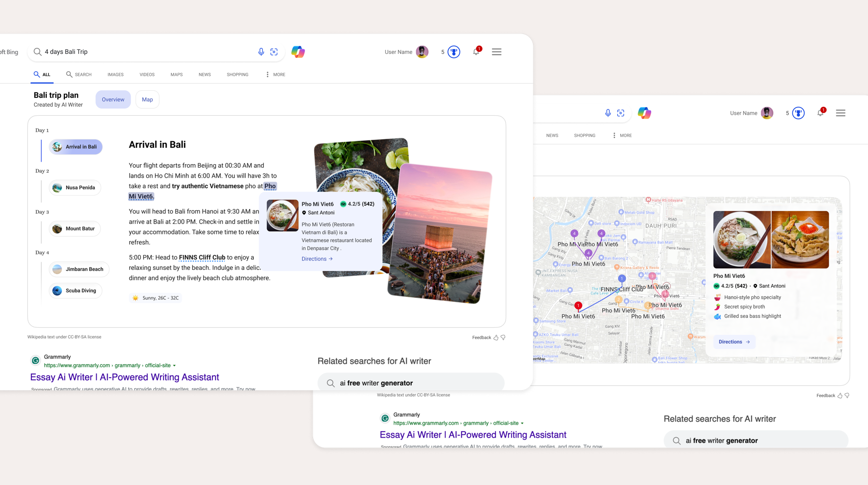The width and height of the screenshot is (868, 485).
Task: Click thumbs up feedback icon in the back window
Action: pyautogui.click(x=840, y=396)
